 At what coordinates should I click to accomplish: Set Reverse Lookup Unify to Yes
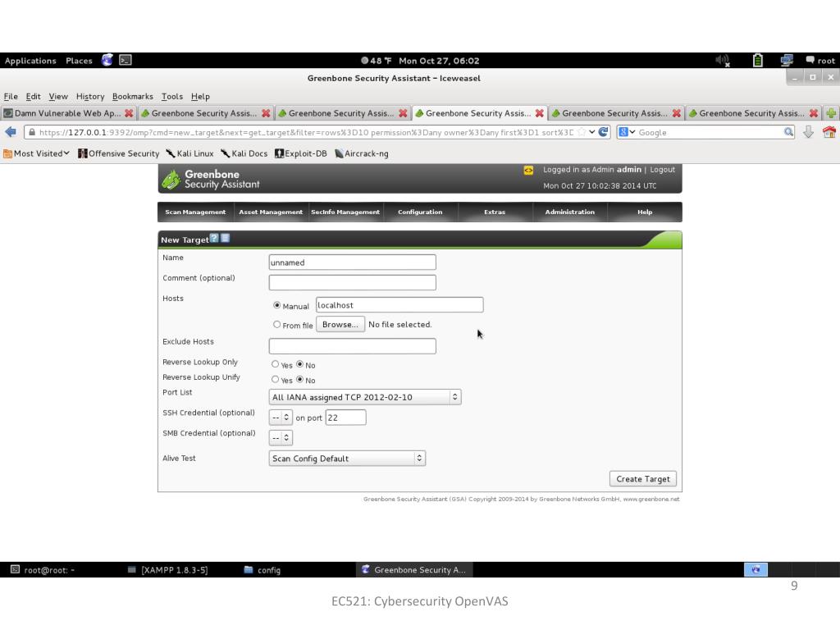coord(276,379)
